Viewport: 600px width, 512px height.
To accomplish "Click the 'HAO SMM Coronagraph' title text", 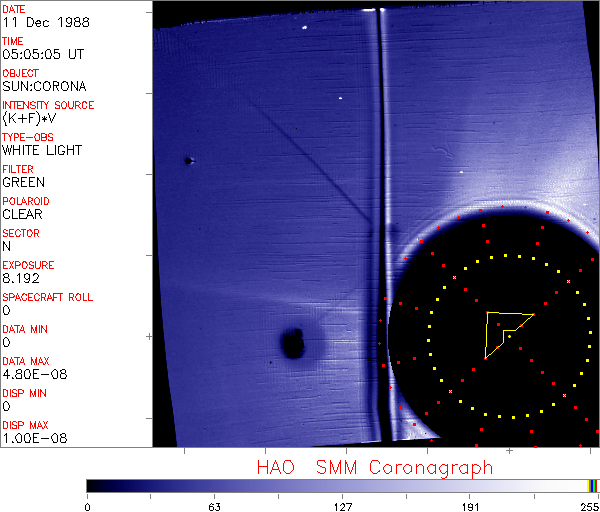I will tap(374, 467).
